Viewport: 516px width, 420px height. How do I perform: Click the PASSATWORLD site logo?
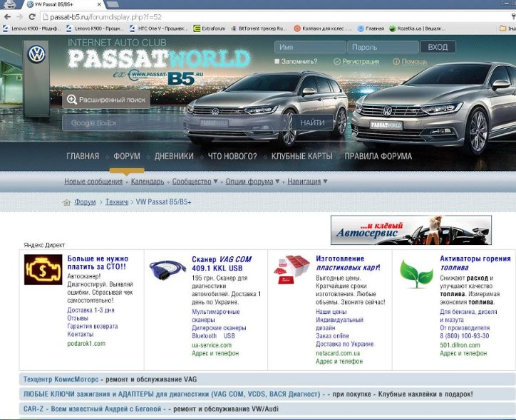pos(159,59)
